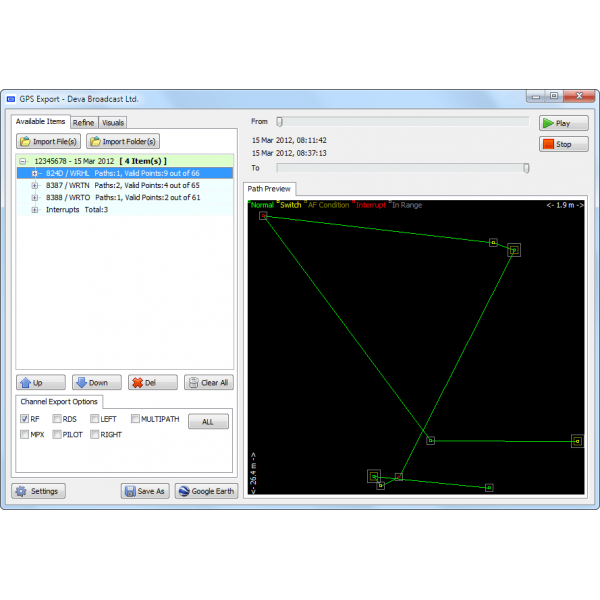
Task: Click the Switch legend label in preview
Action: click(290, 205)
